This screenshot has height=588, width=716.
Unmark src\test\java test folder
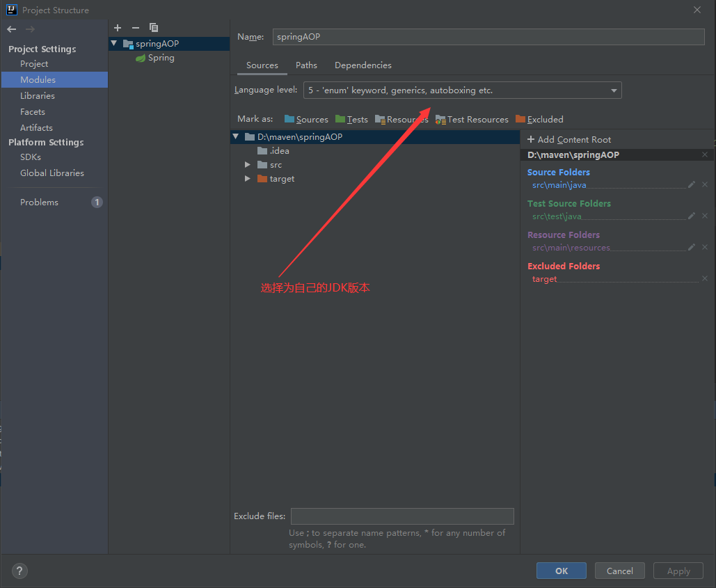pos(705,216)
